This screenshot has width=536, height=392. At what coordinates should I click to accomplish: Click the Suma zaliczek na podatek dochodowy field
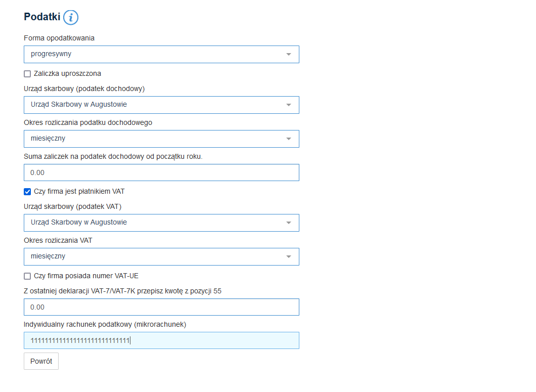pyautogui.click(x=161, y=172)
